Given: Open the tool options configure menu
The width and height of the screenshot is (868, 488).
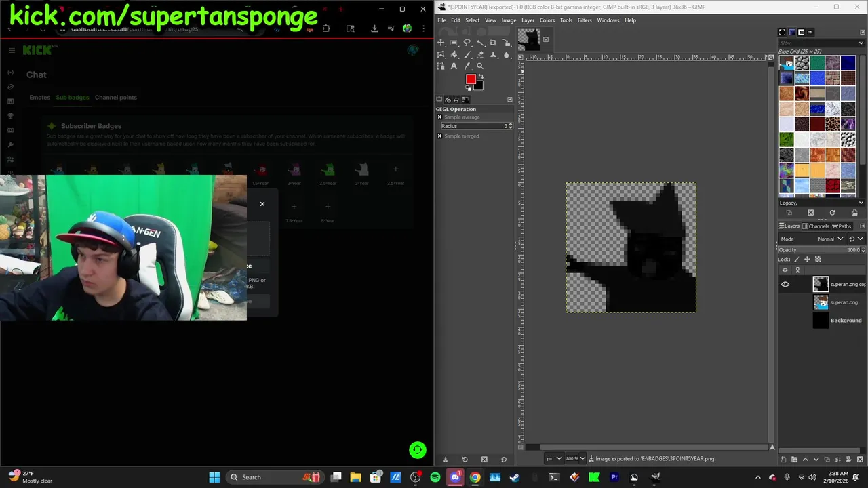Looking at the screenshot, I should tap(510, 100).
